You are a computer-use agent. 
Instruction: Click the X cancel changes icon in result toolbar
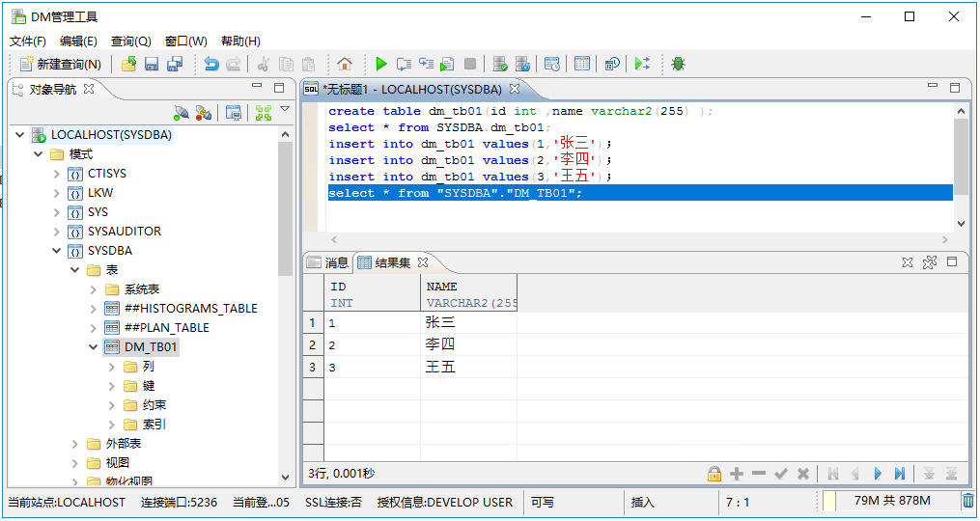coord(803,474)
